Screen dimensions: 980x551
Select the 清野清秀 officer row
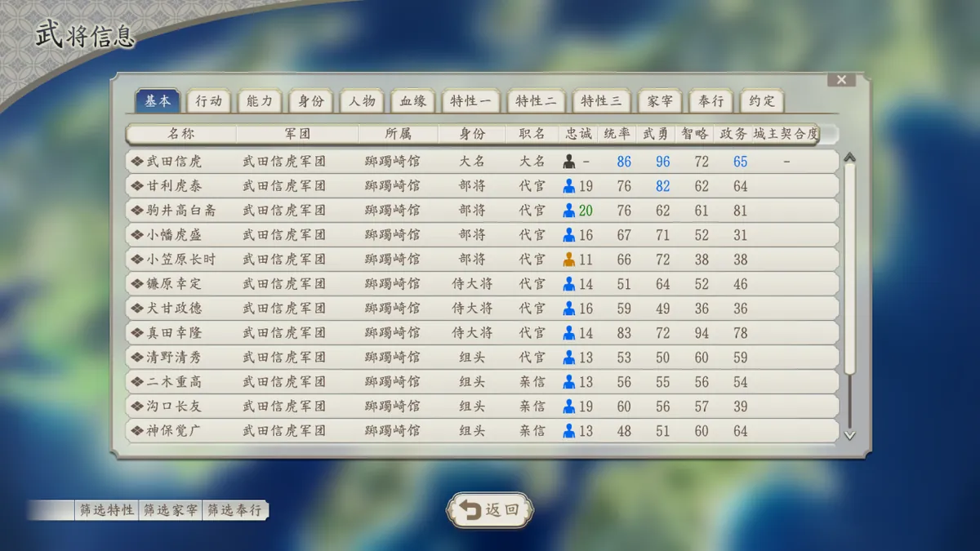click(482, 358)
